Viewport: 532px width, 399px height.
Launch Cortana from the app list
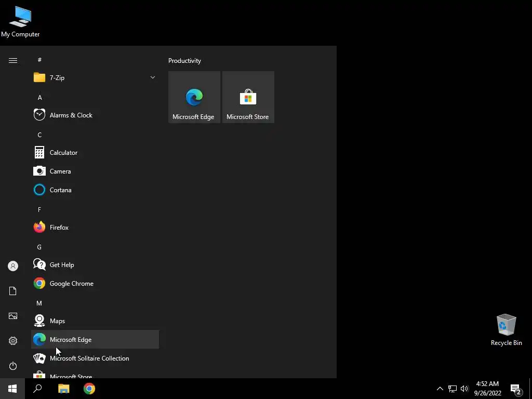pos(95,190)
